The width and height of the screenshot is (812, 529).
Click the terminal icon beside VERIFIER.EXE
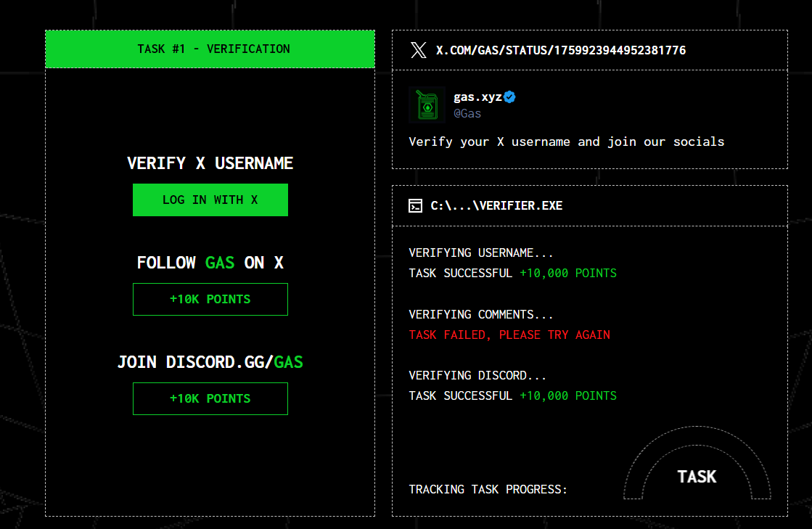(415, 206)
